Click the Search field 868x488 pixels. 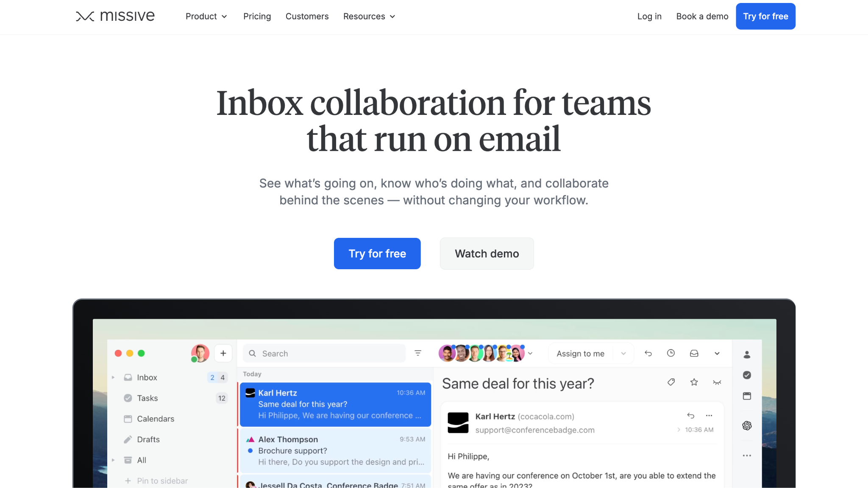pos(324,353)
